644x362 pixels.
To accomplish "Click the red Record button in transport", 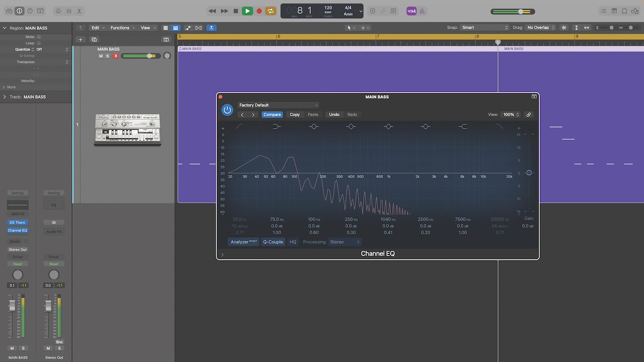I will 259,11.
